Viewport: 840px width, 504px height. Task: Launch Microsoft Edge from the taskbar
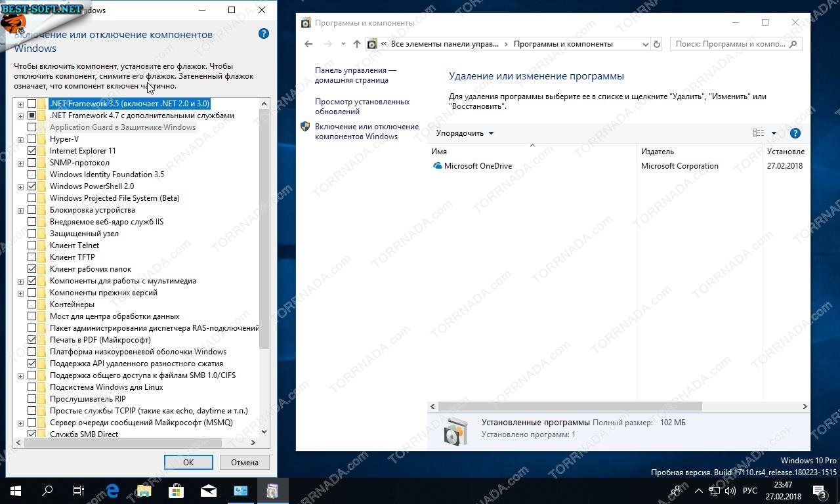coord(112,491)
